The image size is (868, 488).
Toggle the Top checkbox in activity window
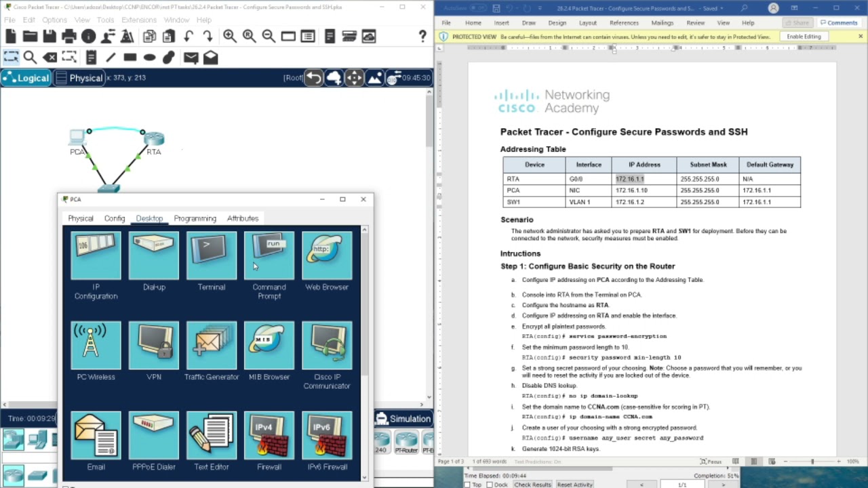pos(467,485)
